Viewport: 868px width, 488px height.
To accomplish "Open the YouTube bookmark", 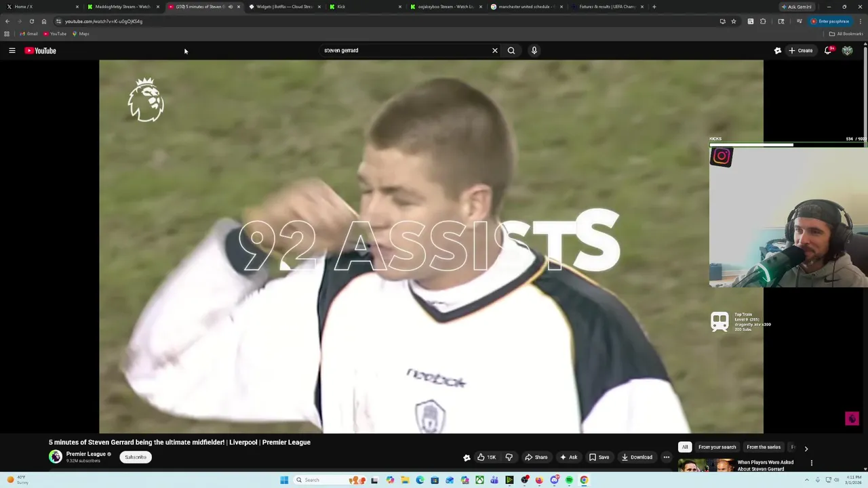I will [x=55, y=34].
